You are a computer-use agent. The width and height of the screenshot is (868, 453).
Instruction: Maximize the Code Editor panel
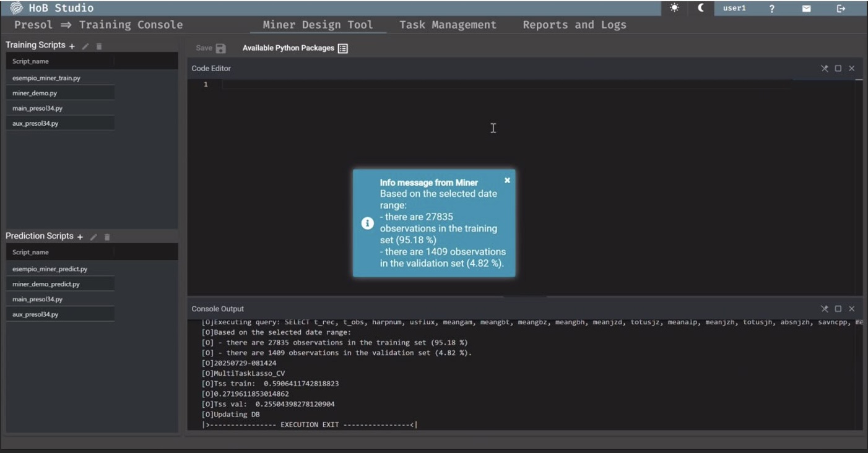838,69
